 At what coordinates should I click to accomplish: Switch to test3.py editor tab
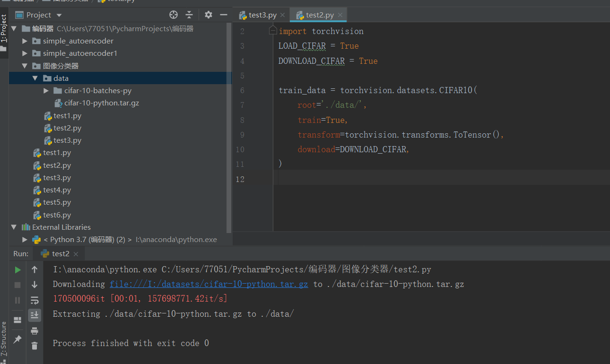click(262, 15)
